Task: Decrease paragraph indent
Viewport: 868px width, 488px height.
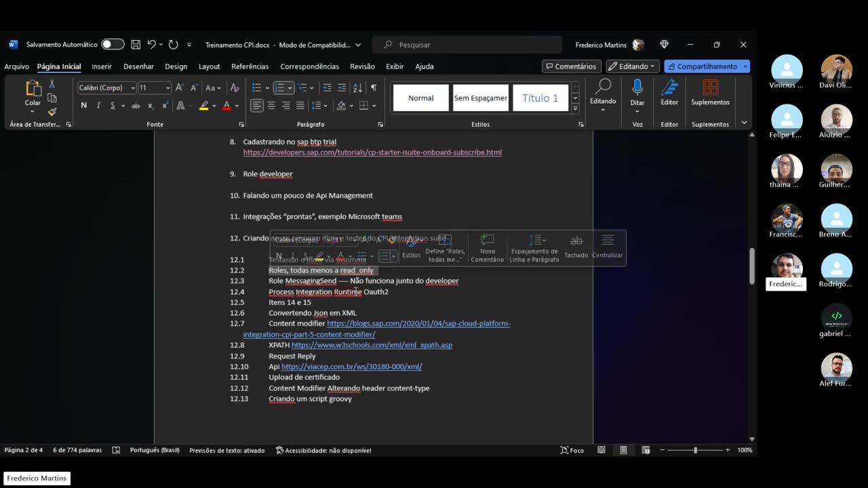Action: pyautogui.click(x=327, y=87)
